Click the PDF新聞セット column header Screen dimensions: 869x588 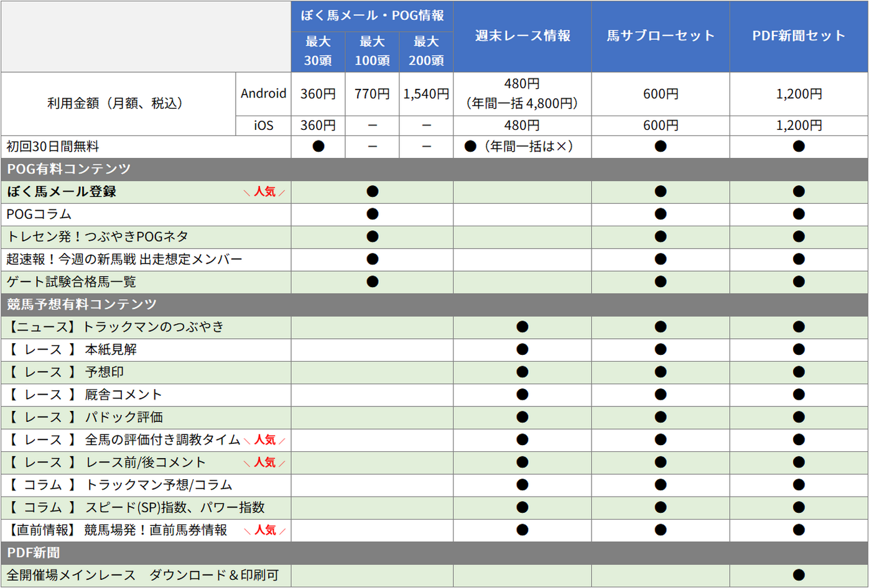click(799, 36)
